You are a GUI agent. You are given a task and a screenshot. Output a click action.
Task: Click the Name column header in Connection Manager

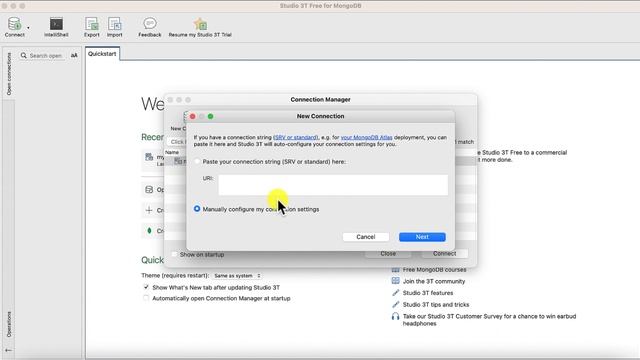click(172, 152)
